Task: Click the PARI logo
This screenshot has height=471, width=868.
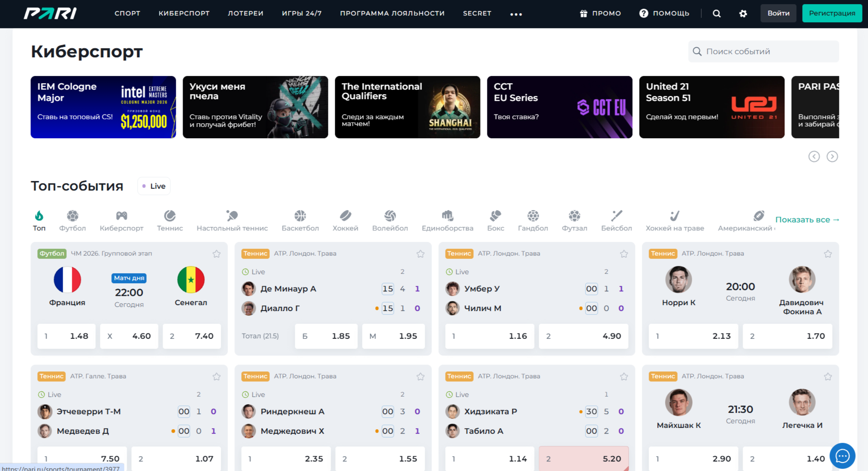Action: 50,13
